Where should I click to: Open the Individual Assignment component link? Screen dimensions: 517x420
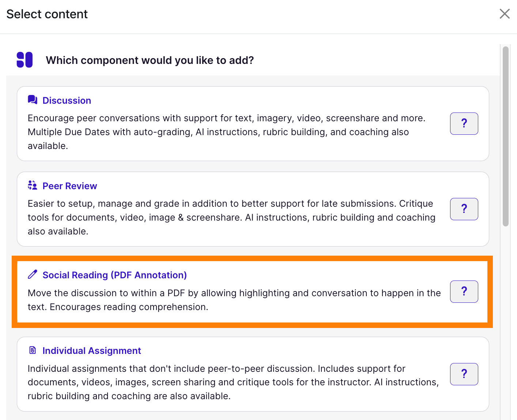click(92, 351)
